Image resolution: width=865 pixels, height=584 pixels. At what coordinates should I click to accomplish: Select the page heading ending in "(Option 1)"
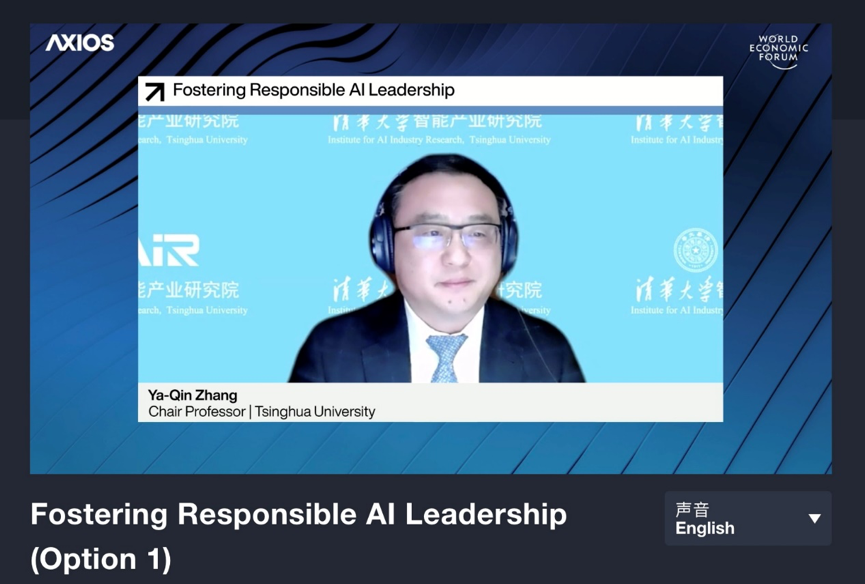(x=298, y=536)
